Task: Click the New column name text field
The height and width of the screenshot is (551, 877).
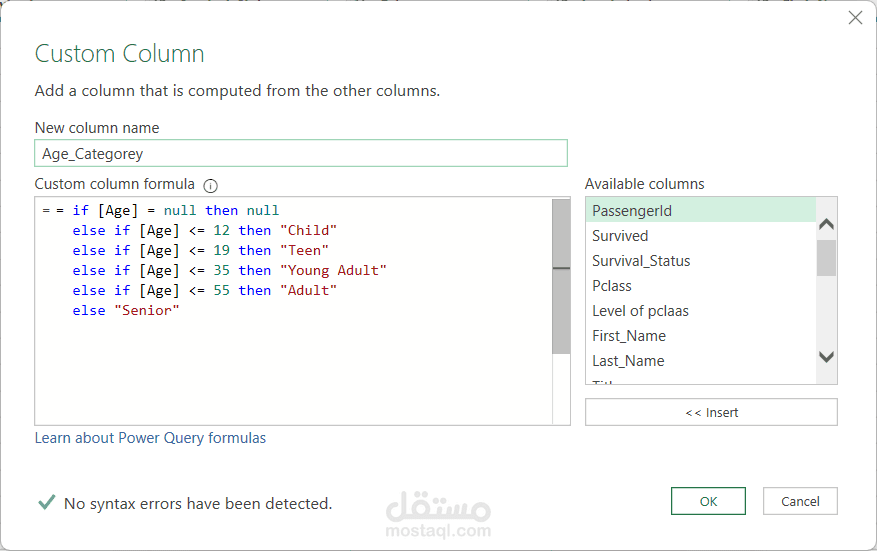Action: click(300, 153)
